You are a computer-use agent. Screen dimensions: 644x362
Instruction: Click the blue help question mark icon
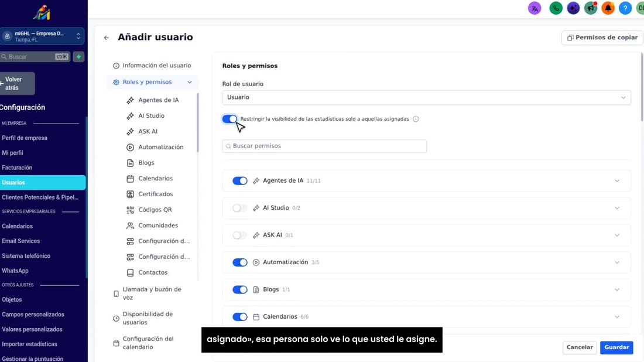625,8
